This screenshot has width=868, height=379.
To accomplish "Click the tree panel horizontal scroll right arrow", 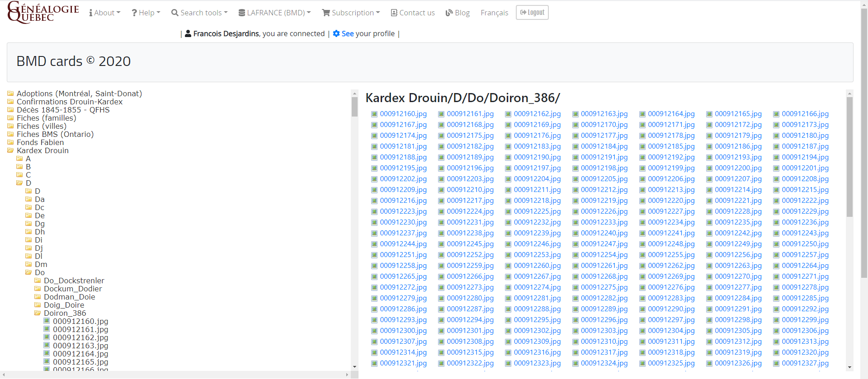I will click(347, 374).
